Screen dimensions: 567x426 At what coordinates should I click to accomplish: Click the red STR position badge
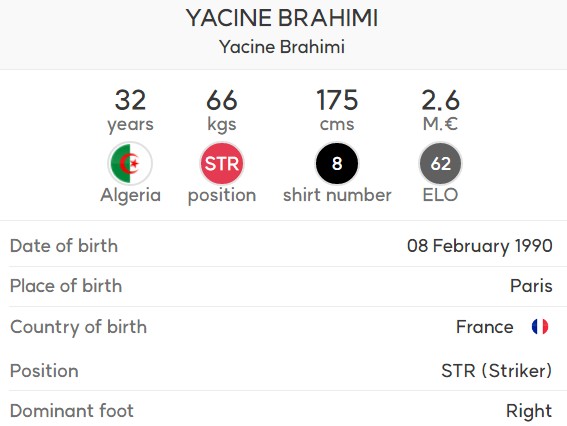(x=222, y=164)
